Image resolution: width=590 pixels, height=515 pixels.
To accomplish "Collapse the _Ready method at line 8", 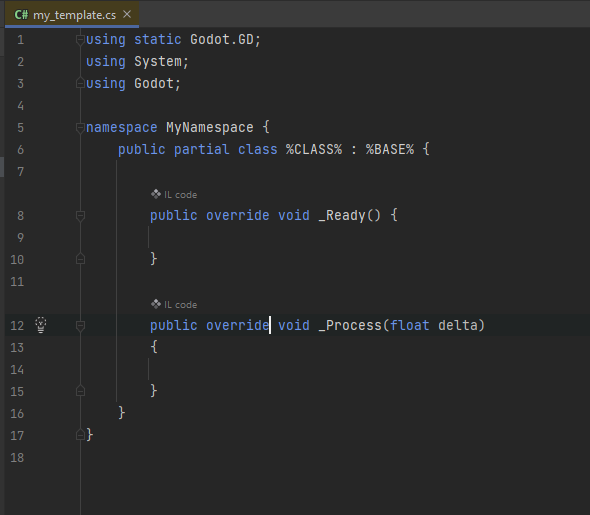I will click(80, 216).
